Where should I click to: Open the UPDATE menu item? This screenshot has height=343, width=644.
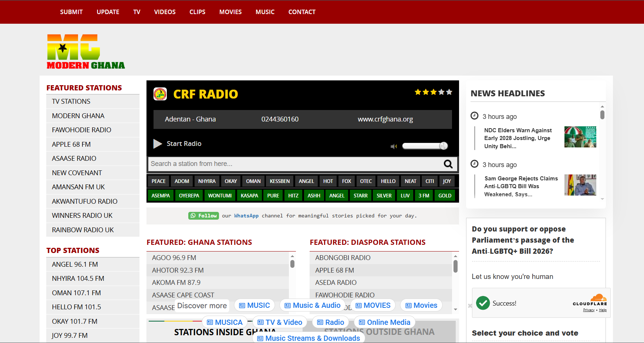[x=108, y=12]
